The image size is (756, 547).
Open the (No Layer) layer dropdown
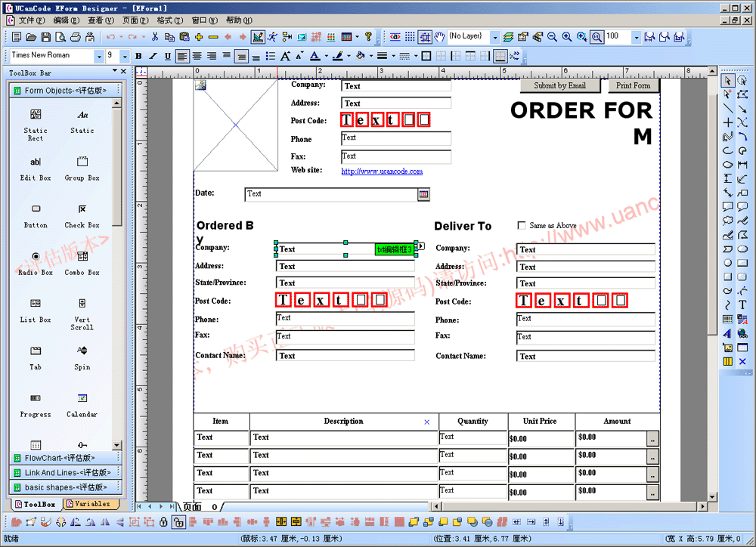coord(494,36)
